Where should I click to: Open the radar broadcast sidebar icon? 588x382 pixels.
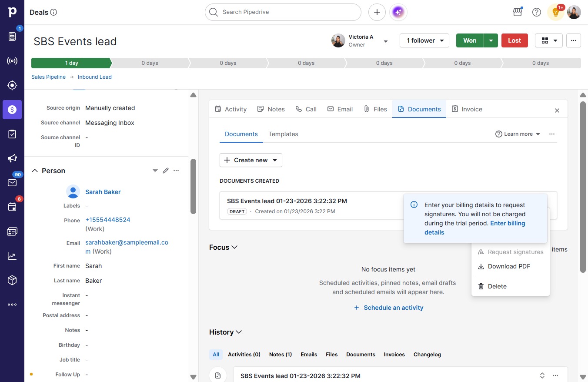(12, 61)
